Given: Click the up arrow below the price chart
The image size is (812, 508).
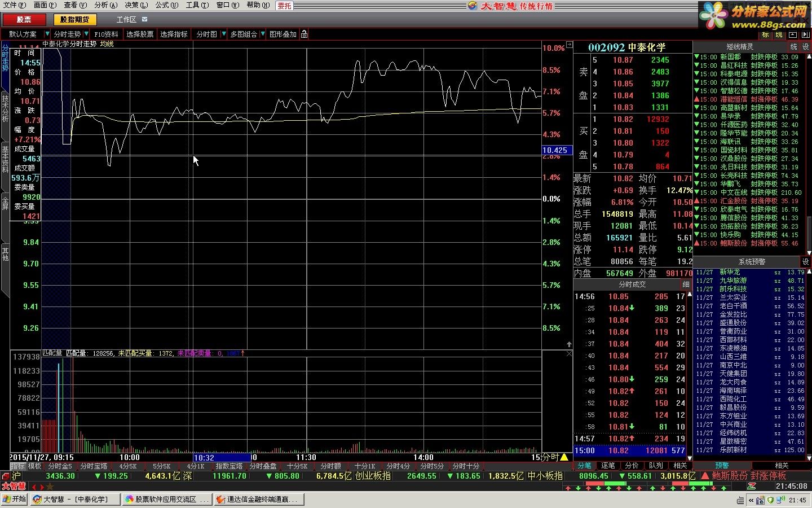Looking at the screenshot, I should pyautogui.click(x=569, y=344).
